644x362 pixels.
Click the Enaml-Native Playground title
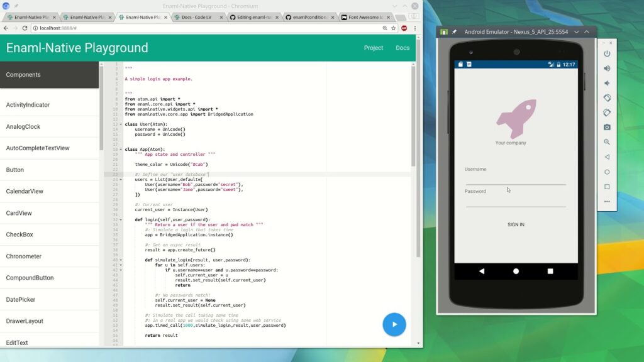click(77, 48)
